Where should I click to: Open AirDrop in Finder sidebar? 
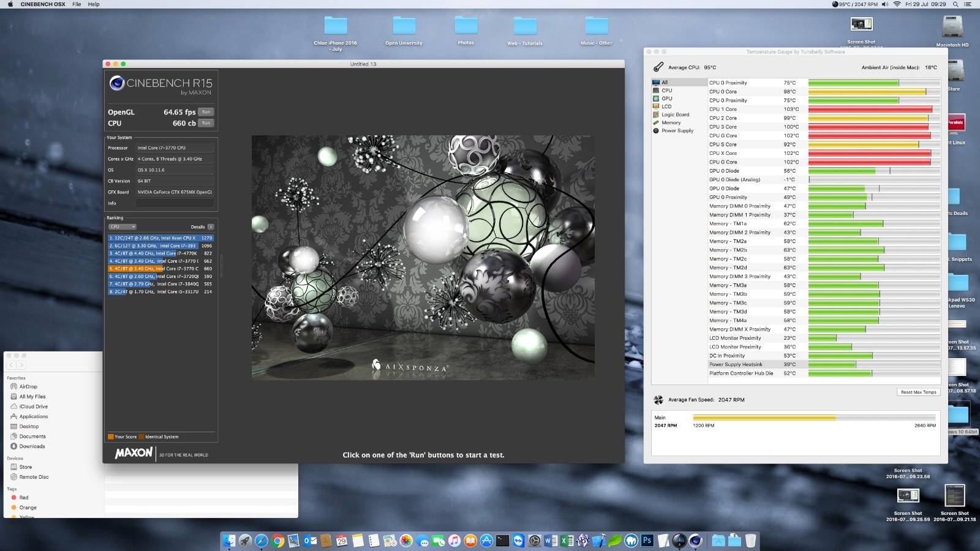click(28, 387)
